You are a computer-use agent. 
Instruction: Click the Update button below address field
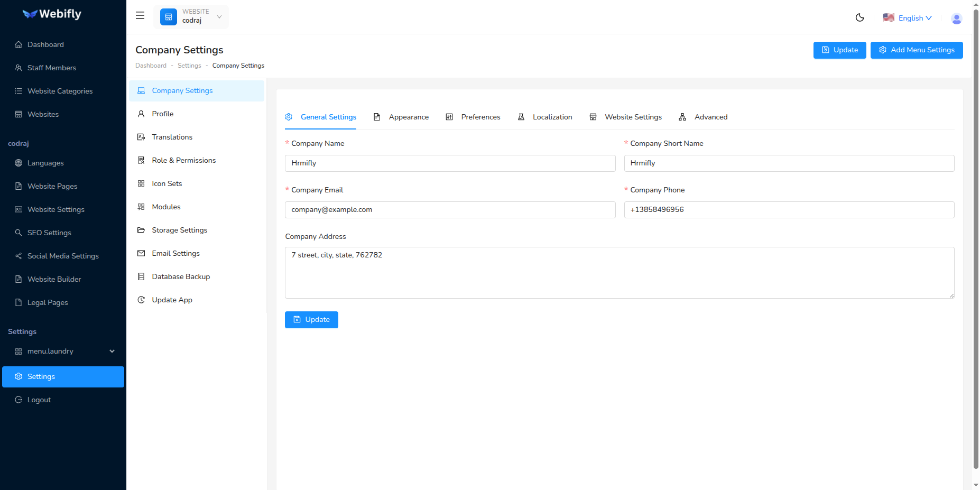[311, 320]
